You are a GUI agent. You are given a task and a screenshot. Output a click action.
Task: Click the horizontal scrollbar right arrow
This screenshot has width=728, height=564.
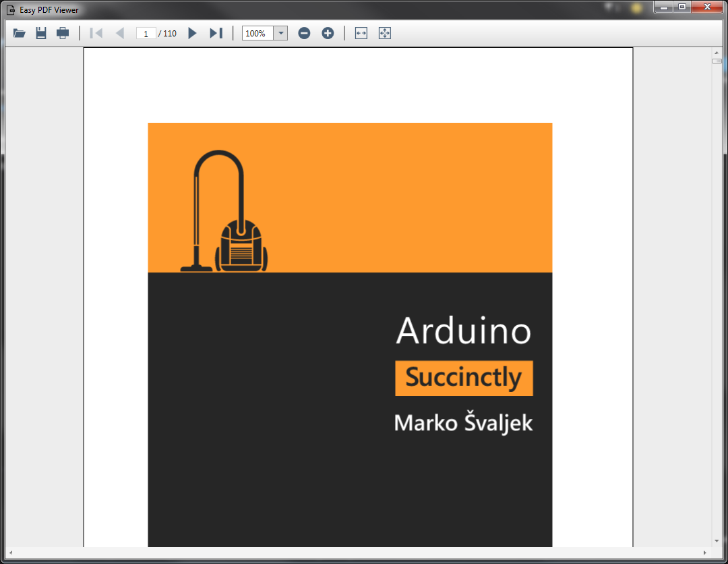706,553
